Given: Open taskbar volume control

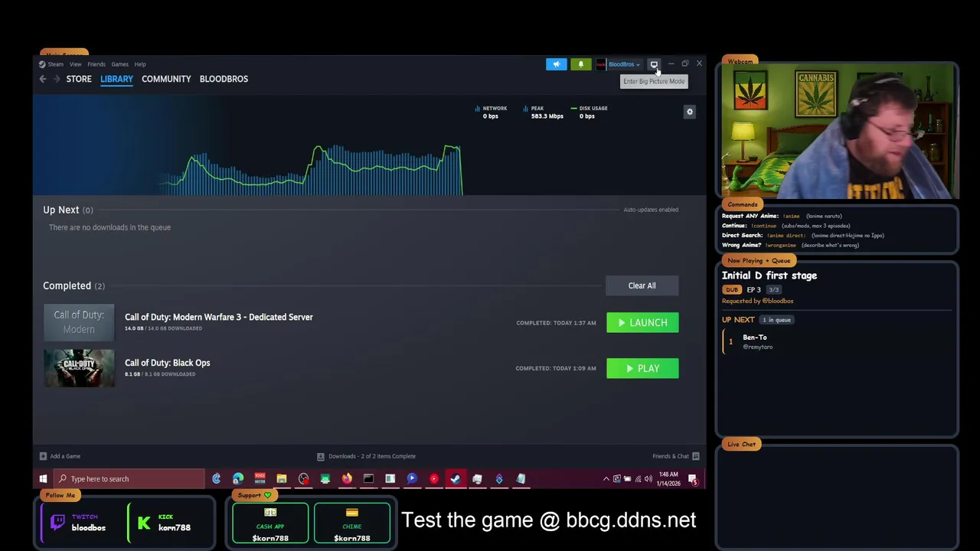Looking at the screenshot, I should coord(648,479).
